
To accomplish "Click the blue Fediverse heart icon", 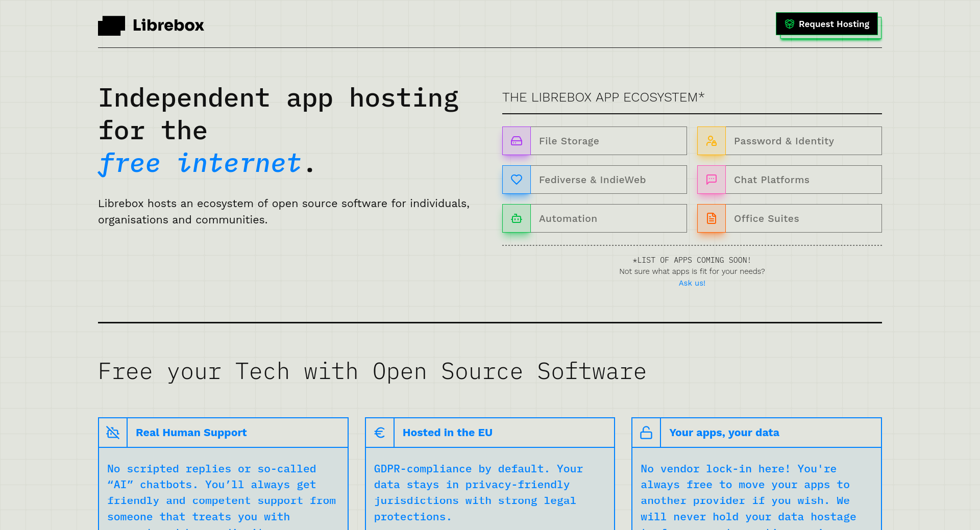I will click(x=517, y=180).
